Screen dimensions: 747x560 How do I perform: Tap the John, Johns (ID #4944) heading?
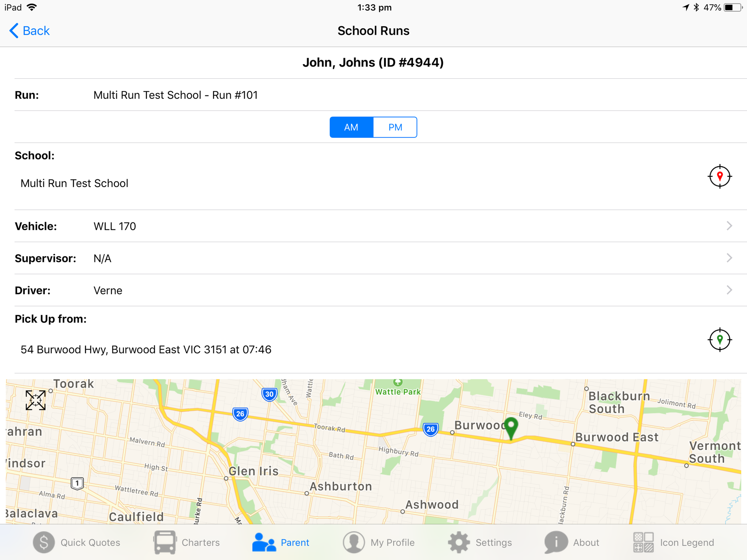point(373,63)
